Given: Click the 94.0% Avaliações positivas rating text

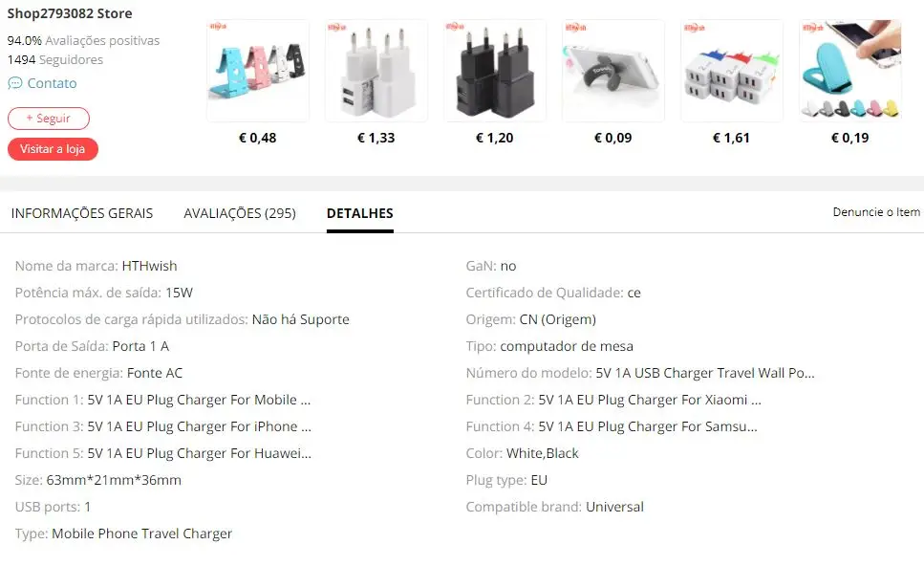Looking at the screenshot, I should [83, 41].
